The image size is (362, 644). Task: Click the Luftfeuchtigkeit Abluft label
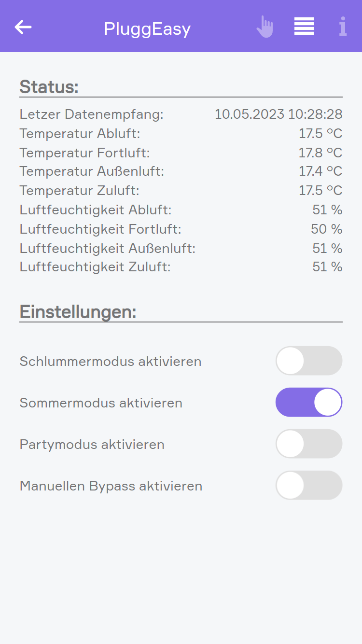tap(96, 210)
